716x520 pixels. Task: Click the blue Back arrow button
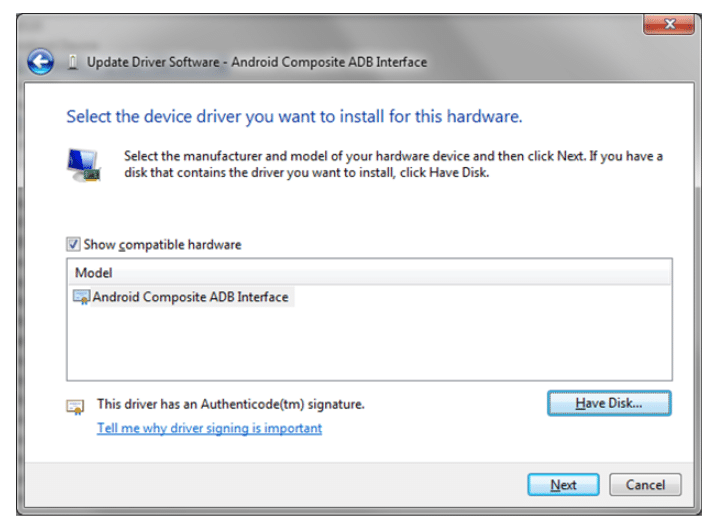(x=41, y=62)
